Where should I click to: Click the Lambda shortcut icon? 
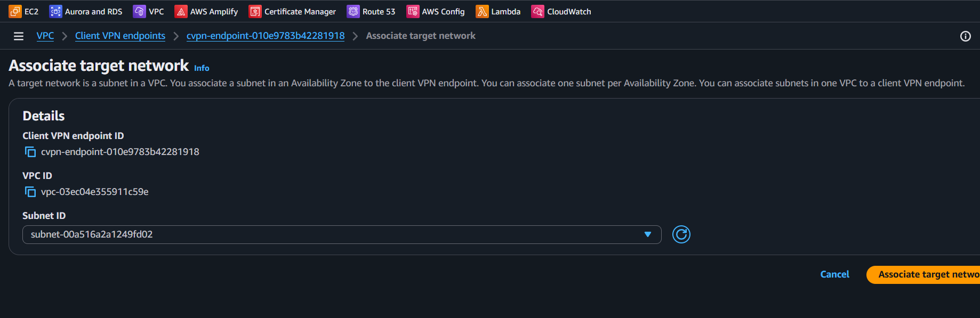(482, 11)
